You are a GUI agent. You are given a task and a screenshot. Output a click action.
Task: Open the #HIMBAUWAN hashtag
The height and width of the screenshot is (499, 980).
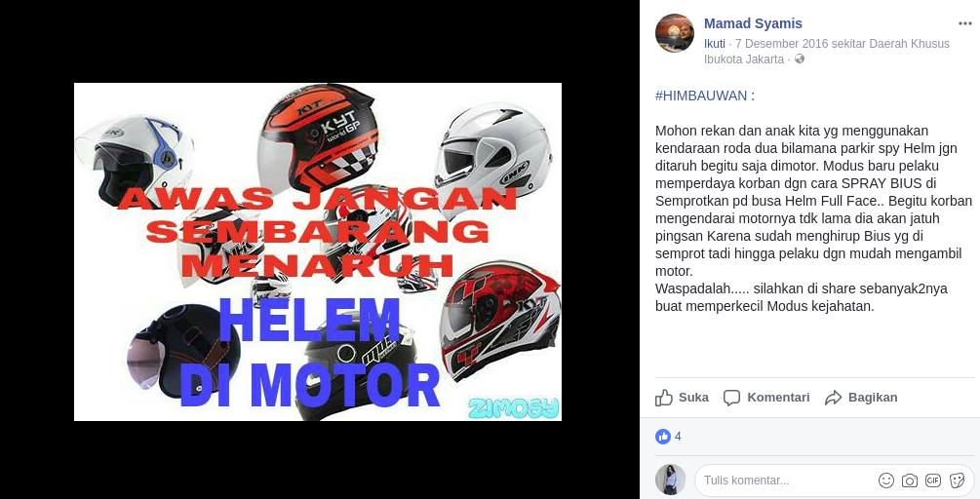click(x=701, y=96)
